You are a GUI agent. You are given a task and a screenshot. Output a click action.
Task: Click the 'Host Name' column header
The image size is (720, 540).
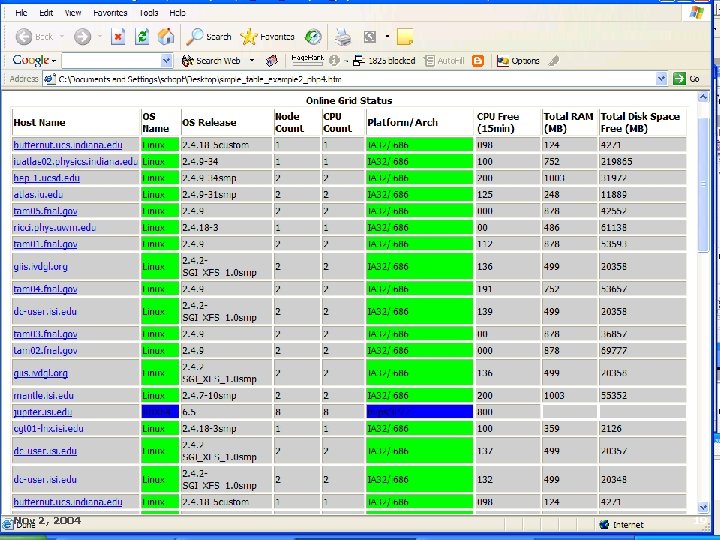click(39, 123)
